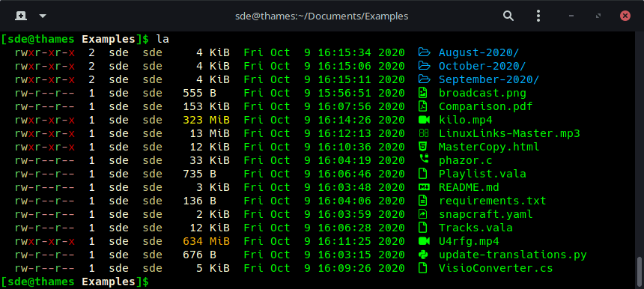Image resolution: width=644 pixels, height=289 pixels.
Task: Click the video camera icon for kilo.mp4
Action: pos(424,120)
